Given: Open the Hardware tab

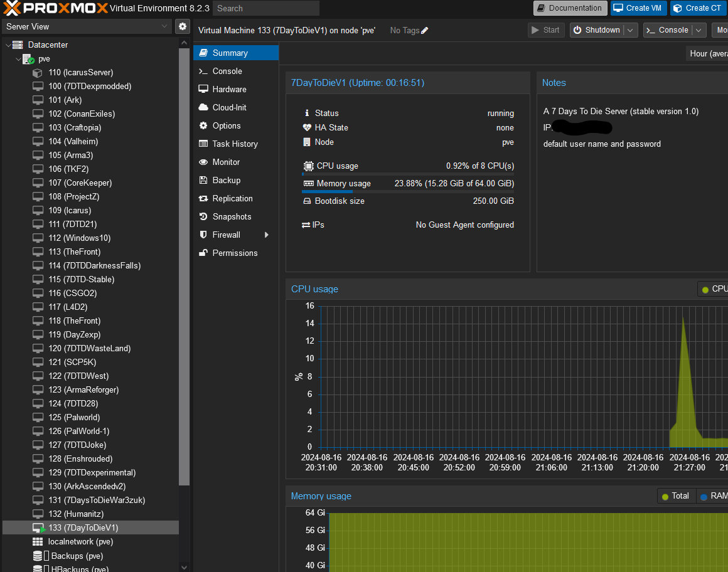Looking at the screenshot, I should click(x=236, y=89).
